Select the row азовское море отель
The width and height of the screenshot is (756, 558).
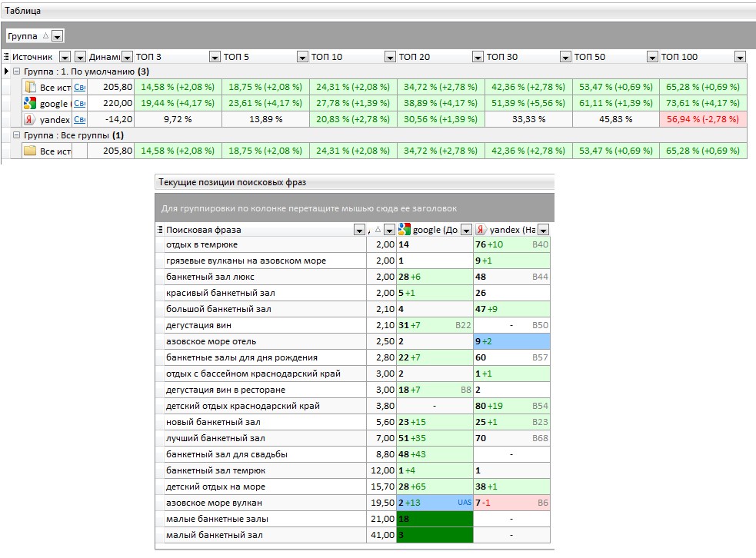(352, 341)
